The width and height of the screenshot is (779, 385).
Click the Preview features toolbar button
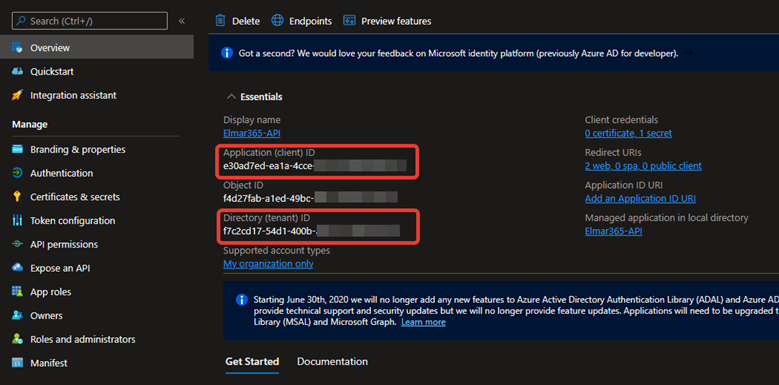[387, 21]
